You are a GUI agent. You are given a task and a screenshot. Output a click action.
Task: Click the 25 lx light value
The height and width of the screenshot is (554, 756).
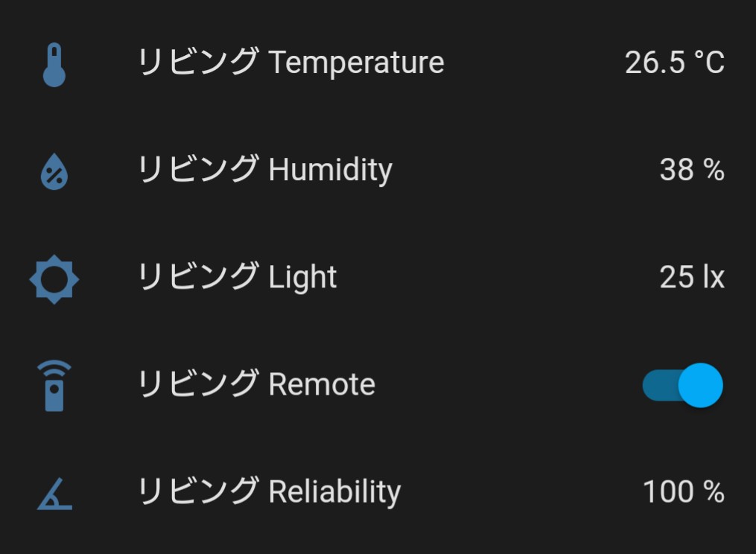[692, 277]
